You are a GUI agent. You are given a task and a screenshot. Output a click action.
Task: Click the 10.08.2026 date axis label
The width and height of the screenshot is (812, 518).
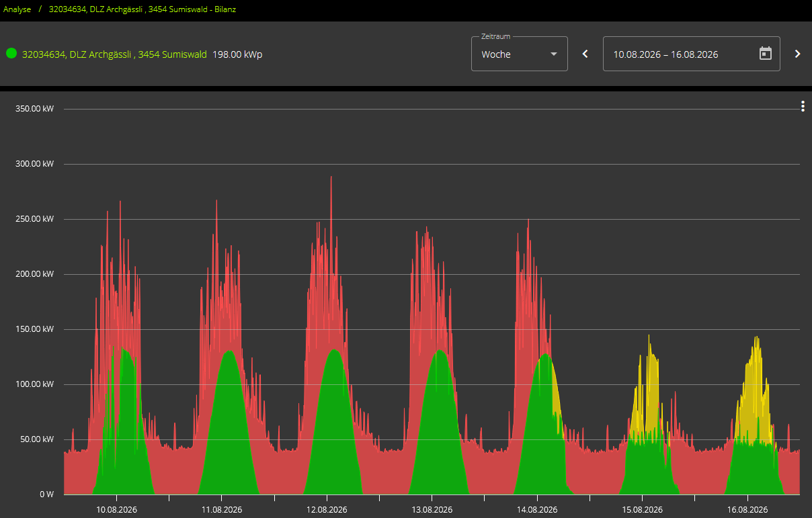coord(116,509)
